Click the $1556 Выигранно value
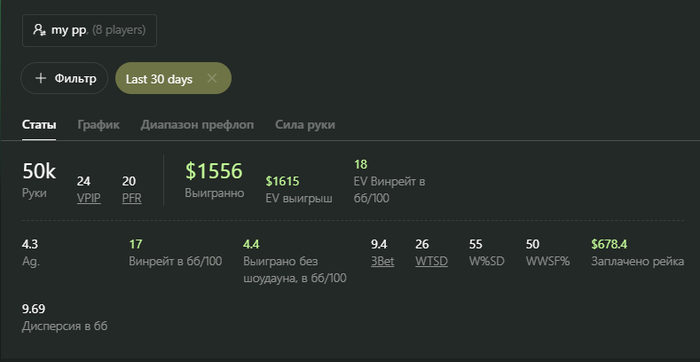700x362 pixels. point(214,171)
